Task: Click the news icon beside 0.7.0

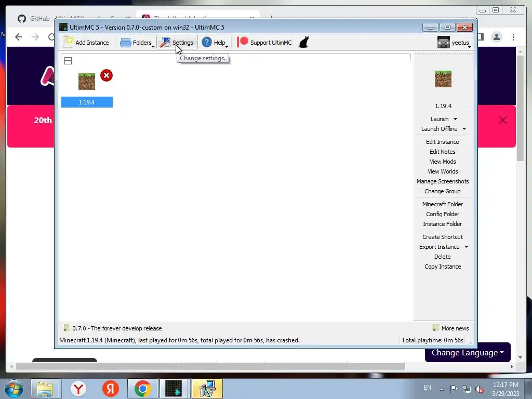Action: pos(66,328)
